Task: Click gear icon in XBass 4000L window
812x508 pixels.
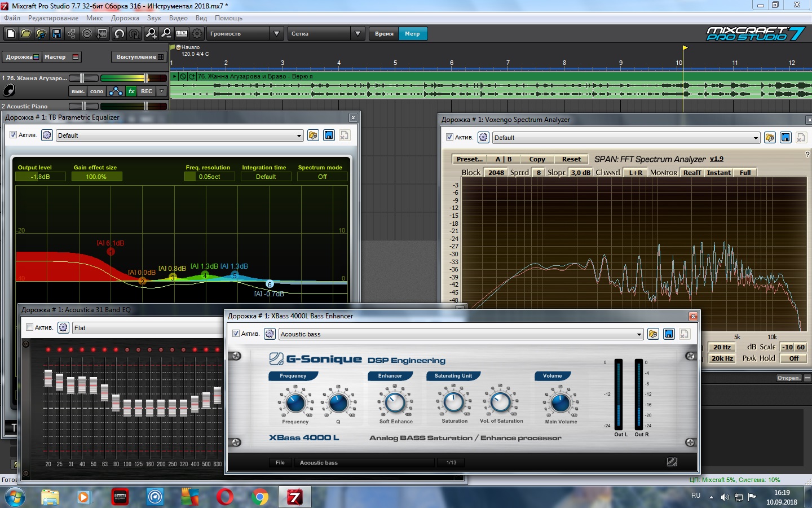Action: point(270,334)
